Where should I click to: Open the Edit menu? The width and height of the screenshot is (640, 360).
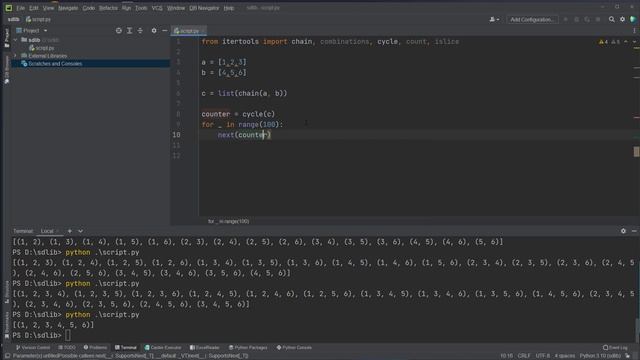(33, 8)
